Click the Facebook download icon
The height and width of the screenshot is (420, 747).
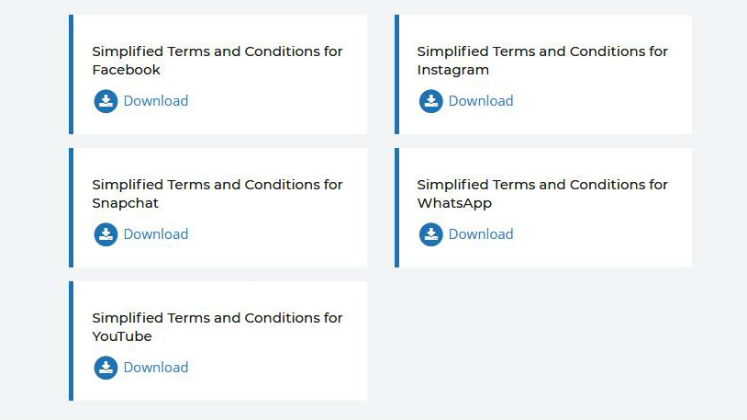tap(105, 101)
